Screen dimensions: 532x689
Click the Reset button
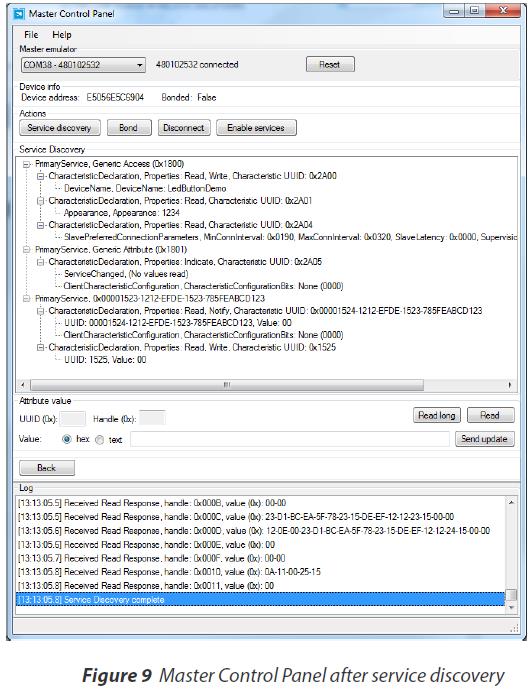pos(330,65)
